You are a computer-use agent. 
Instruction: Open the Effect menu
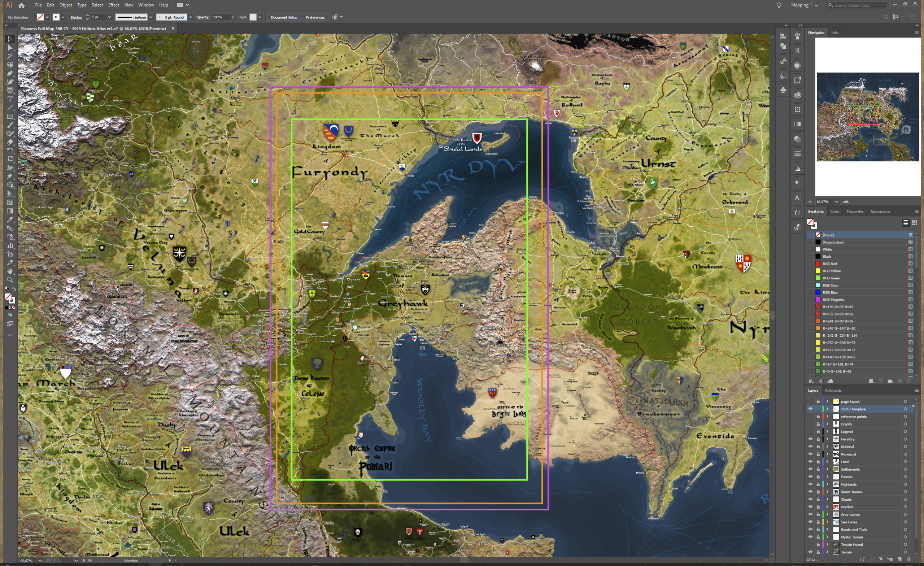tap(113, 5)
